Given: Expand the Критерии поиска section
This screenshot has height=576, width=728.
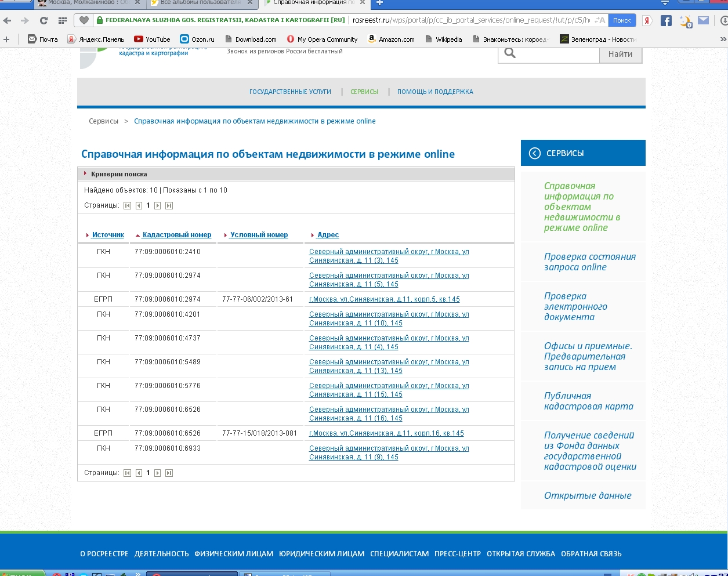Looking at the screenshot, I should click(118, 174).
